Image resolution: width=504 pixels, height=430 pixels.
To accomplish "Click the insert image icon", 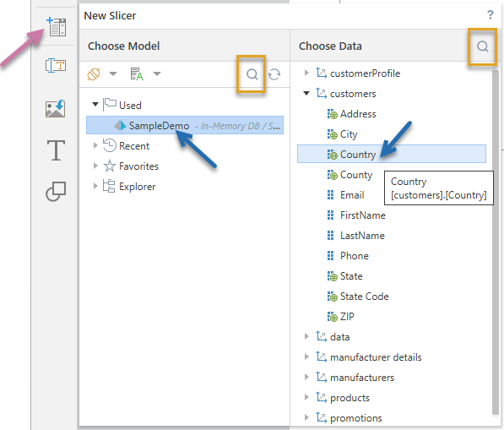I will point(55,108).
